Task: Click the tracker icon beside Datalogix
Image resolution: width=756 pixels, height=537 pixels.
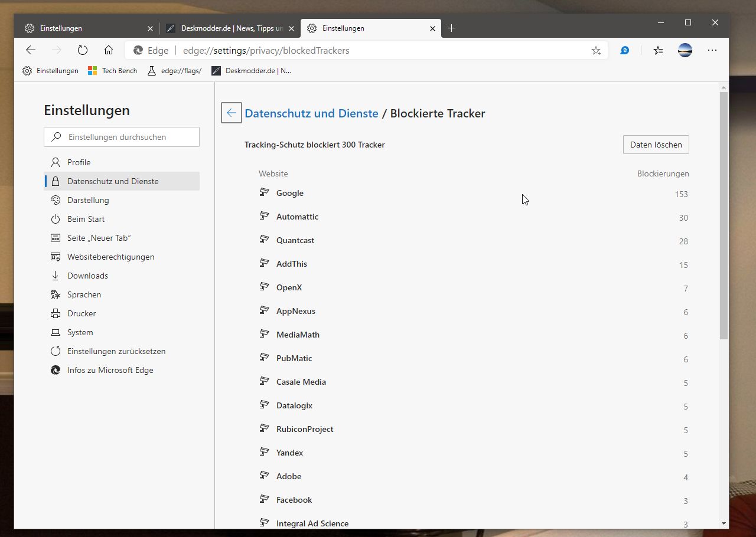Action: [265, 405]
